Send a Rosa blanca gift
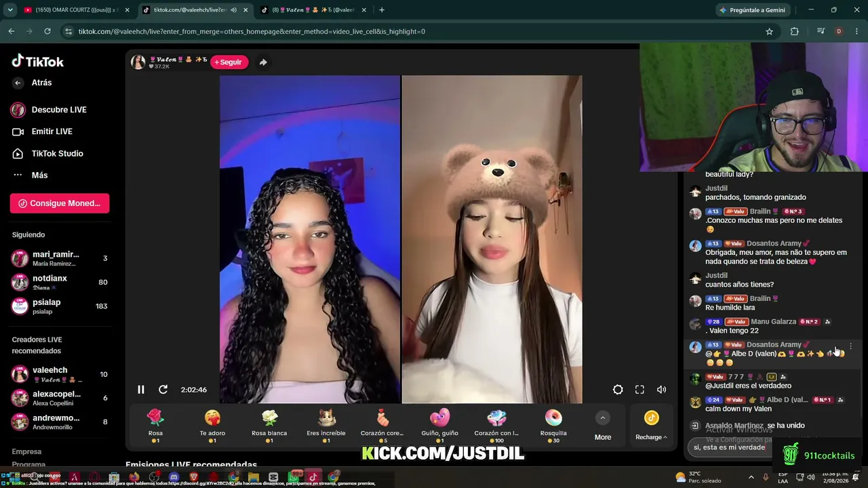The height and width of the screenshot is (488, 868). (x=269, y=426)
